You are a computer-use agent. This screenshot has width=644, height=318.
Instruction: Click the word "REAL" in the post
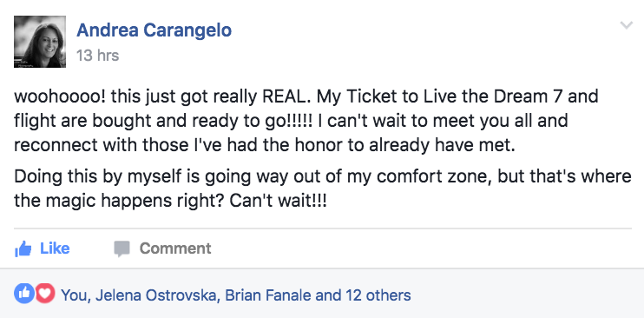tap(284, 96)
